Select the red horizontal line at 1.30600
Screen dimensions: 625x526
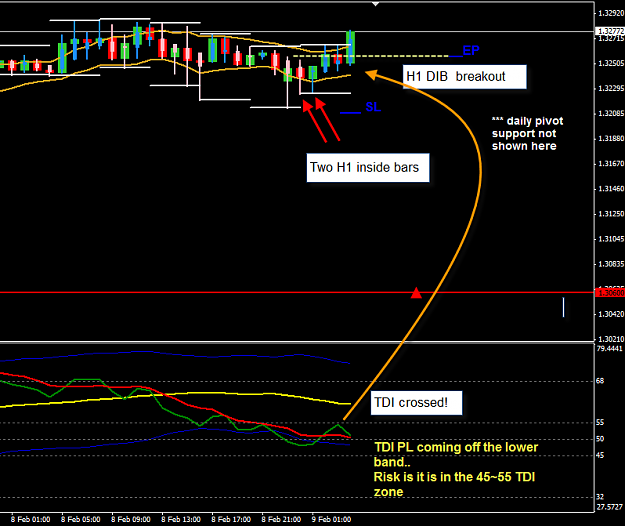[297, 292]
